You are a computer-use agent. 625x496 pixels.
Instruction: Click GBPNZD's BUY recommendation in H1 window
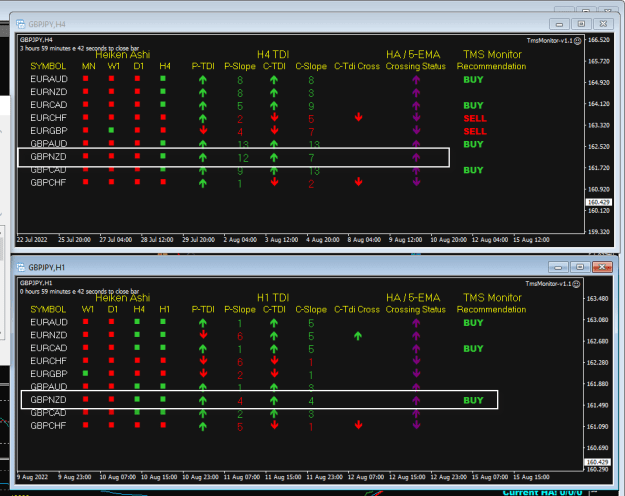[x=473, y=400]
